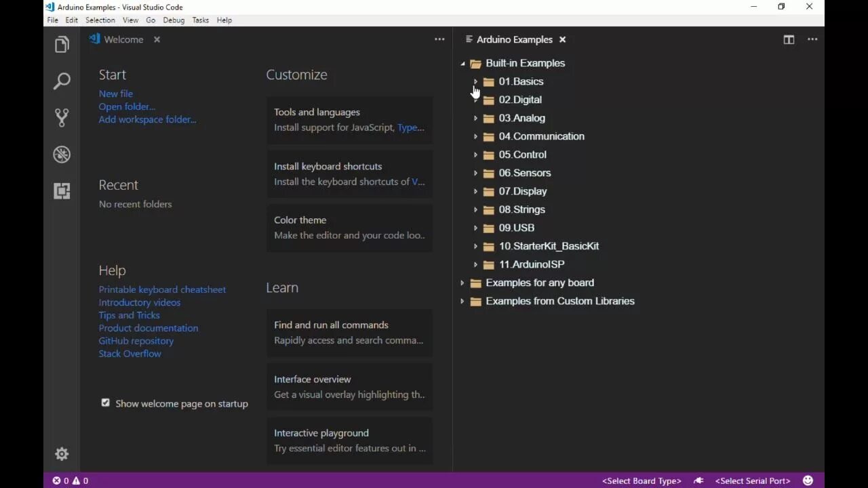
Task: Toggle Show welcome page on startup checkbox
Action: point(105,403)
